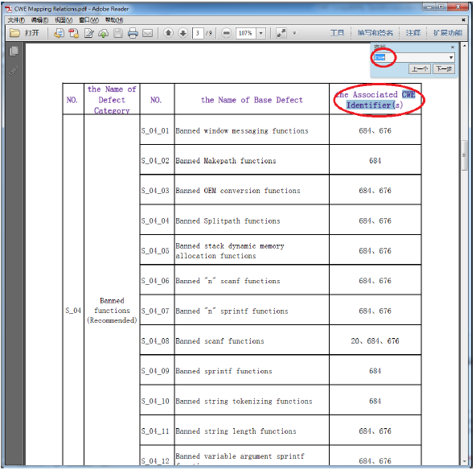Click 'Banned stack dynamic memory' text

click(230, 246)
